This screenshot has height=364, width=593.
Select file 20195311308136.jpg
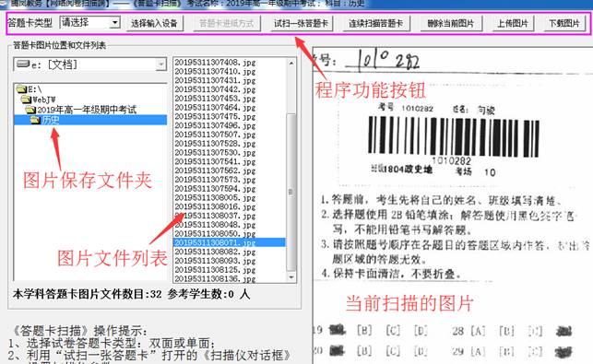[x=215, y=278]
